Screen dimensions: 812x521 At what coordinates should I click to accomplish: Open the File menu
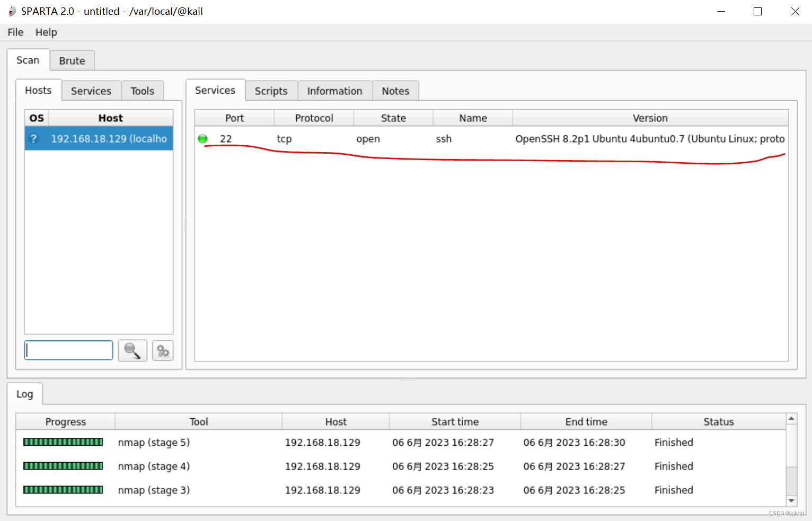pos(15,32)
